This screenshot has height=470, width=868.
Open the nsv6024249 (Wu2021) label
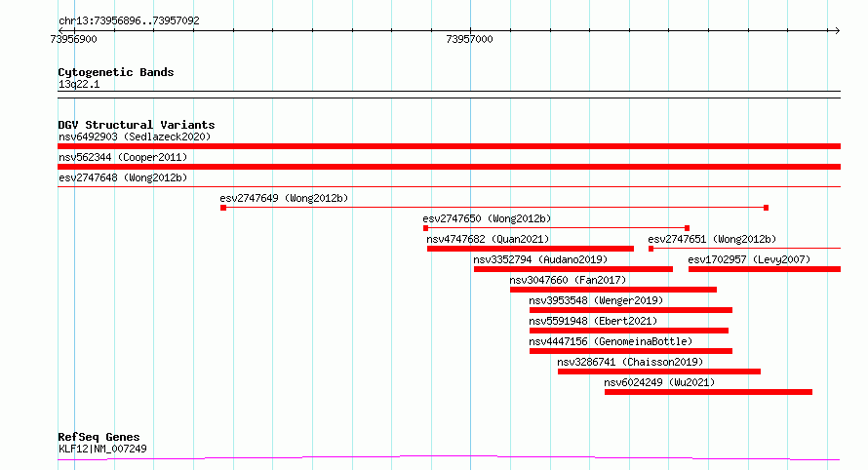(659, 382)
